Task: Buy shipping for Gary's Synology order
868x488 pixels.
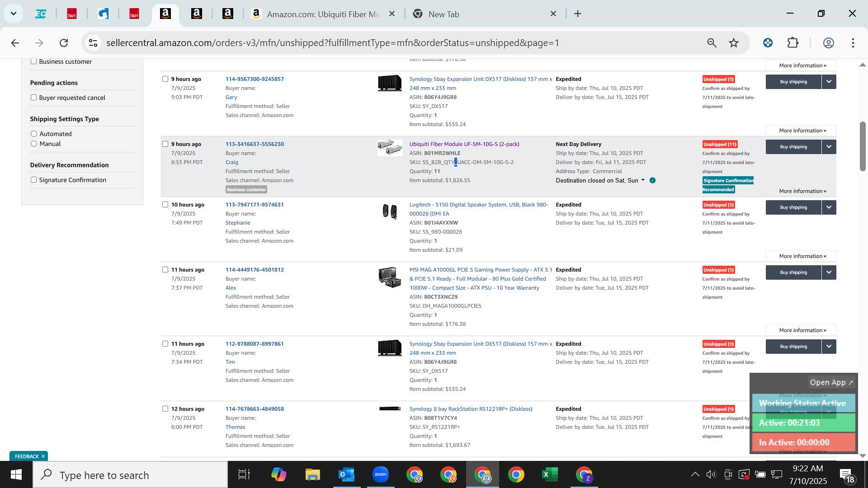Action: (x=793, y=82)
